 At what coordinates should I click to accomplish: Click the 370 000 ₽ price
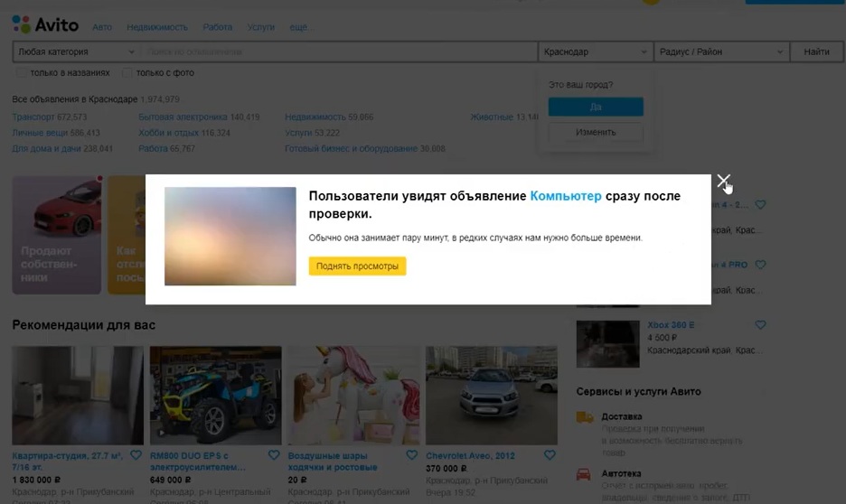tap(446, 469)
